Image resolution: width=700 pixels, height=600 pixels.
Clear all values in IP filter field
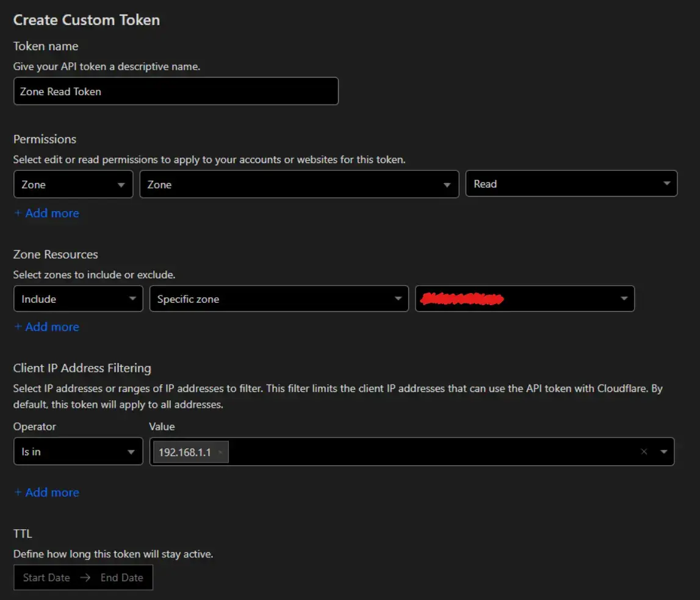tap(644, 452)
